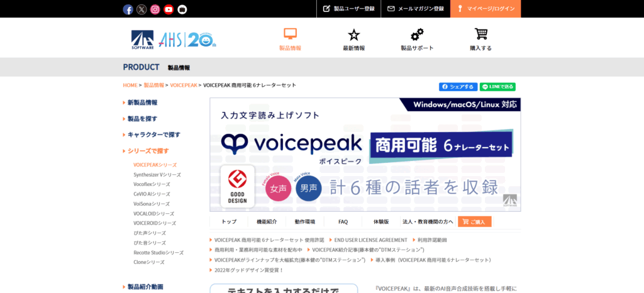The image size is (644, 293).
Task: Open 利用許諾範囲 link
Action: click(x=432, y=240)
